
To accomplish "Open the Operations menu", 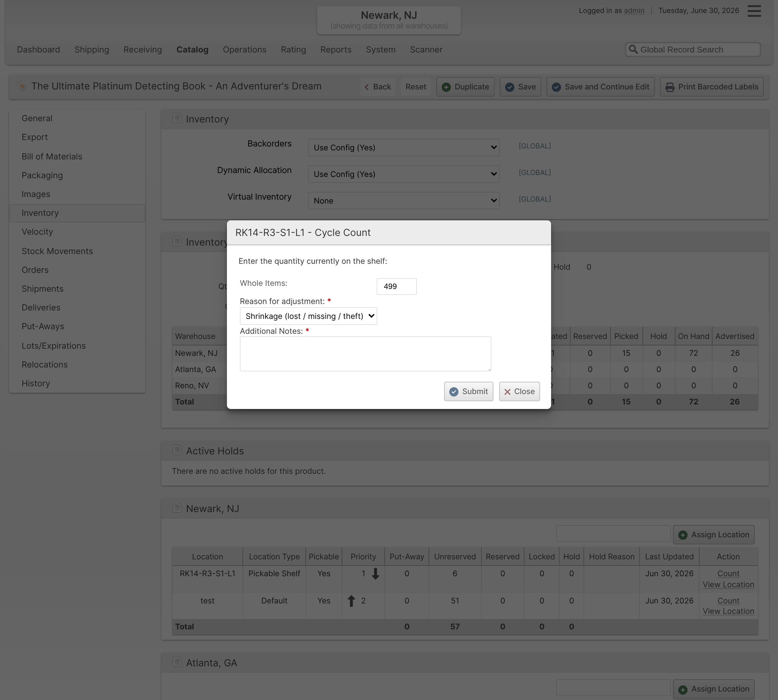I will [x=244, y=49].
